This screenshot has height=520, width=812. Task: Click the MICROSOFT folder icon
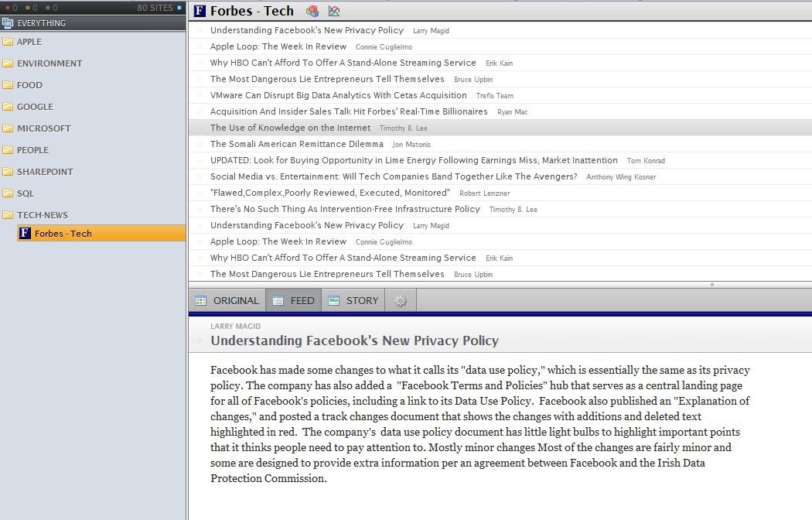pyautogui.click(x=8, y=128)
